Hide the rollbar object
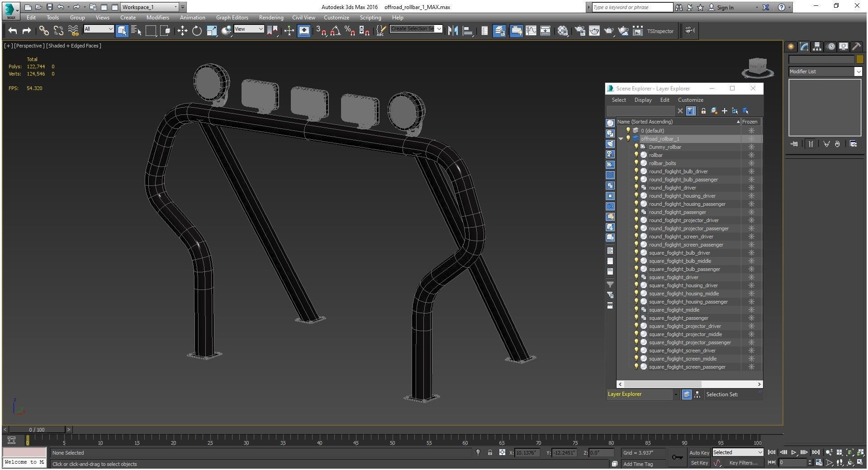868x470 pixels. [636, 155]
